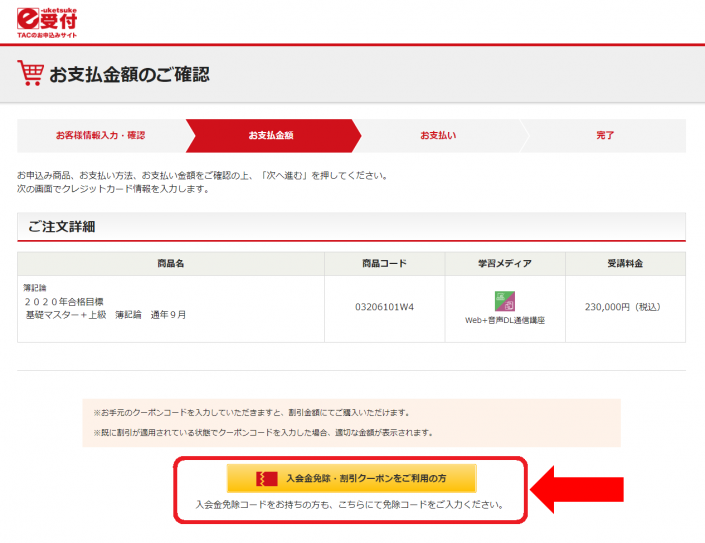This screenshot has height=543, width=705.
Task: Click the 受講料金 column header
Action: pyautogui.click(x=625, y=263)
